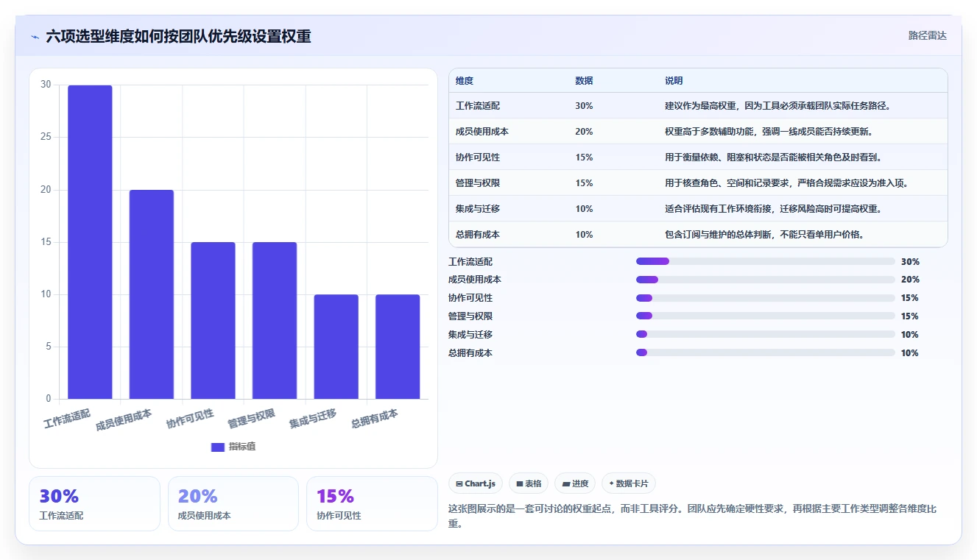Viewport: 977px width, 560px height.
Task: Click the 协作可见性 progress bar at 15%
Action: coord(766,298)
